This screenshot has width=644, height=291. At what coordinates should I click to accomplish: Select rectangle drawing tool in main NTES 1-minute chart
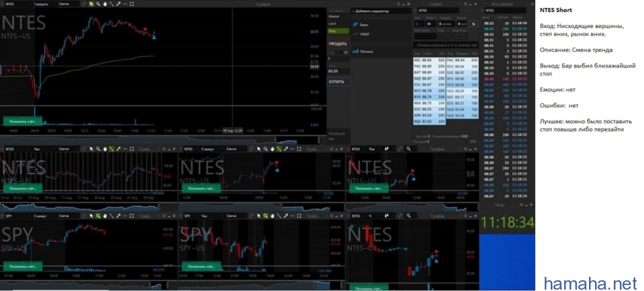[131, 4]
